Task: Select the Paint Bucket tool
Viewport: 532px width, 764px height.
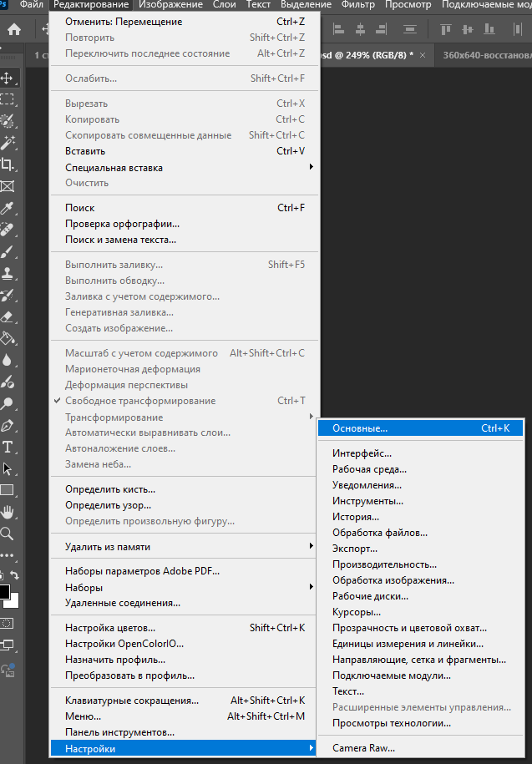Action: point(7,338)
